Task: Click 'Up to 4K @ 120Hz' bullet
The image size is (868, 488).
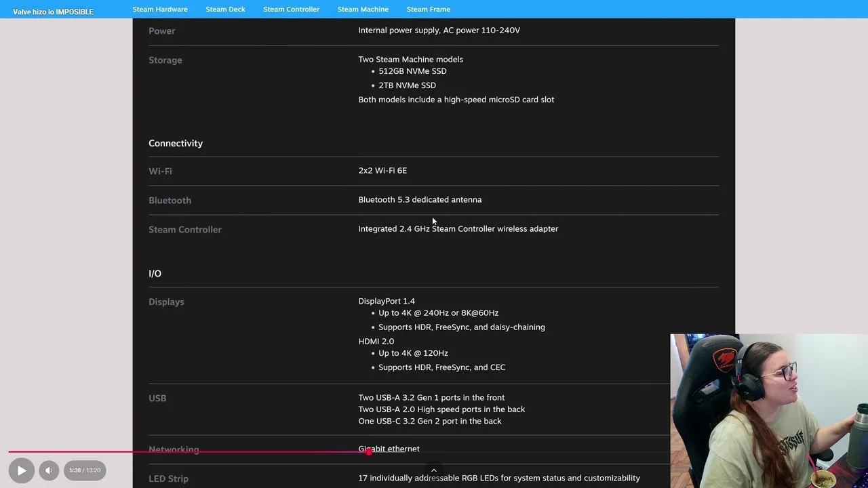Action: click(413, 353)
